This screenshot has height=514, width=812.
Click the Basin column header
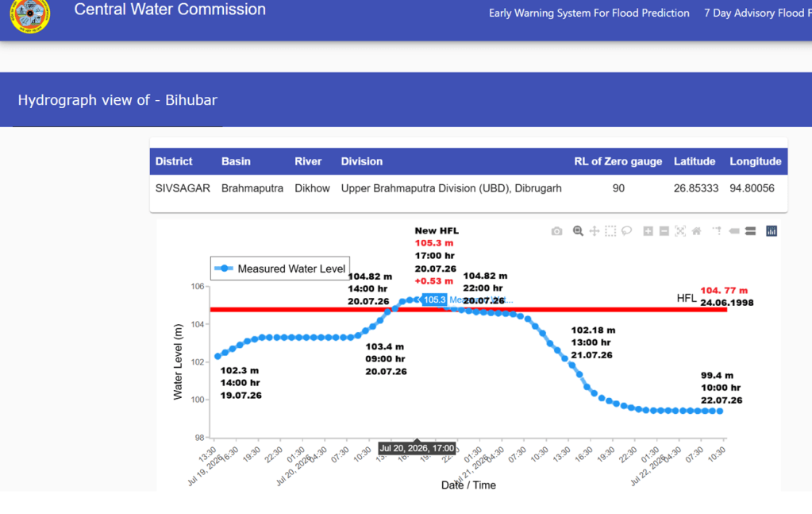pos(236,161)
